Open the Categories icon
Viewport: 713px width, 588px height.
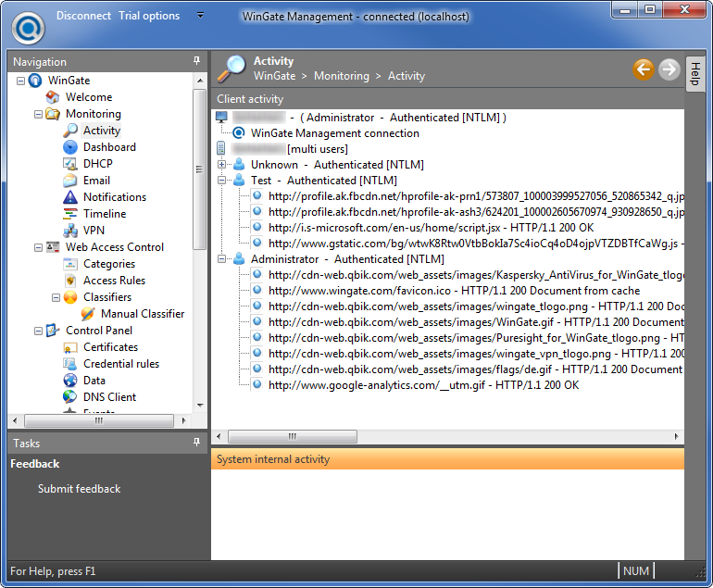pyautogui.click(x=70, y=264)
